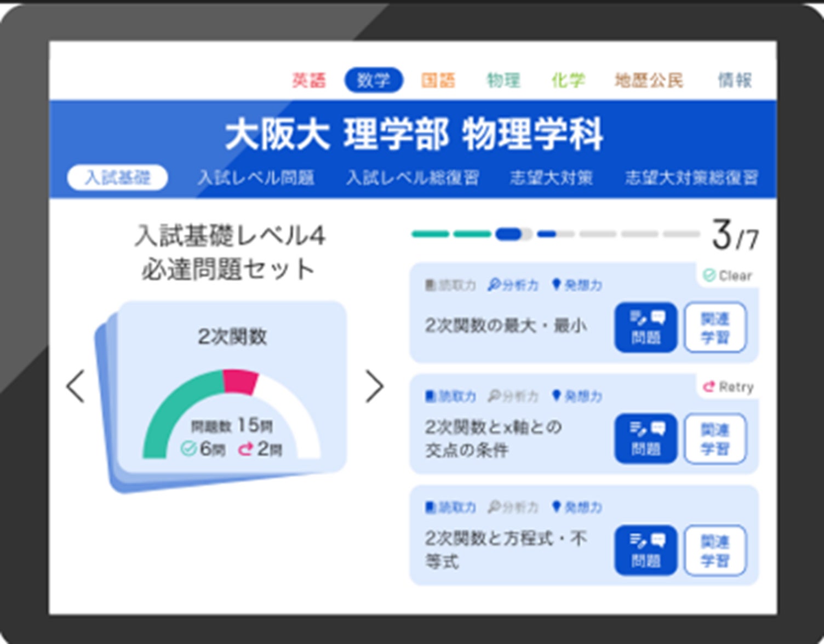Click the 問題数 15問 count
The height and width of the screenshot is (644, 824).
click(x=232, y=425)
